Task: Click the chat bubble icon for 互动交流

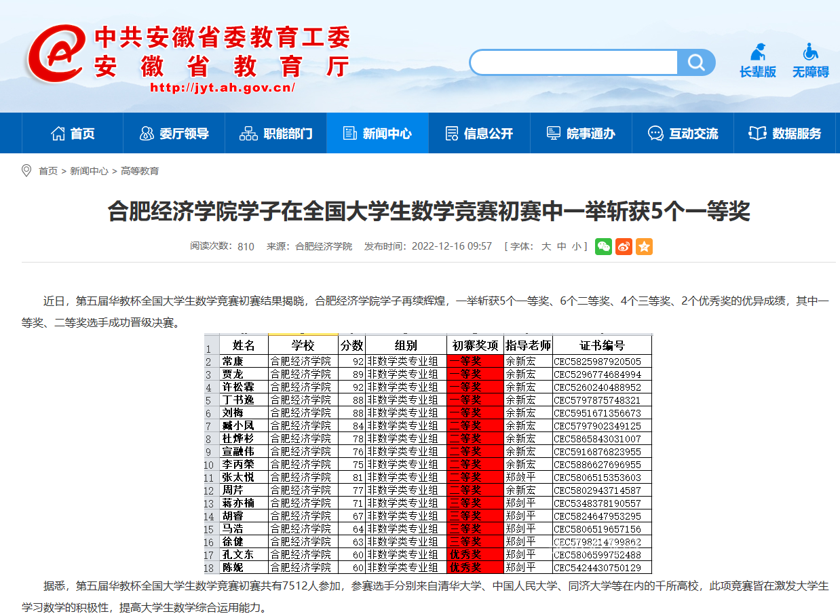Action: pyautogui.click(x=655, y=133)
